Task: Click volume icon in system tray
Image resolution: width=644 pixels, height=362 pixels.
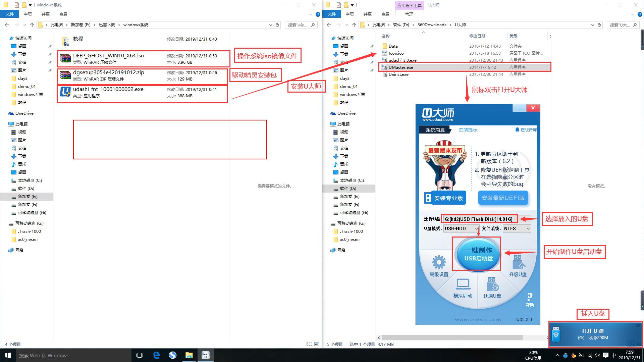Action: [598, 355]
